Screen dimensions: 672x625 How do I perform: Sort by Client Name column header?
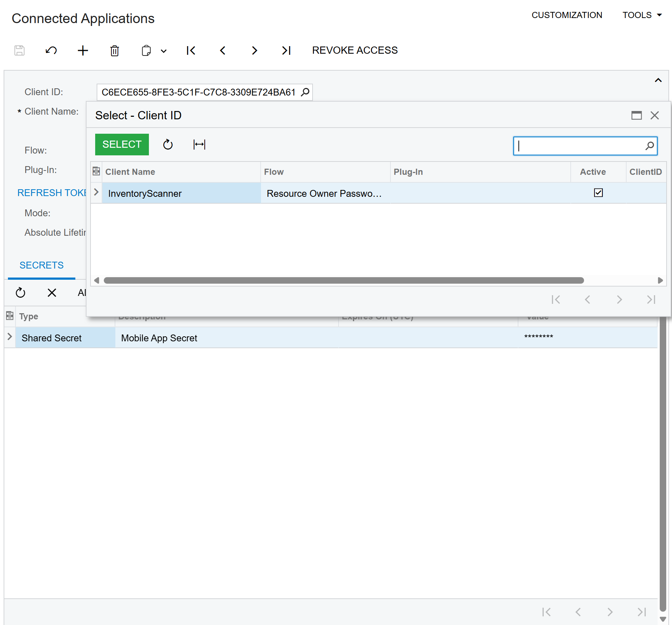[x=181, y=172]
